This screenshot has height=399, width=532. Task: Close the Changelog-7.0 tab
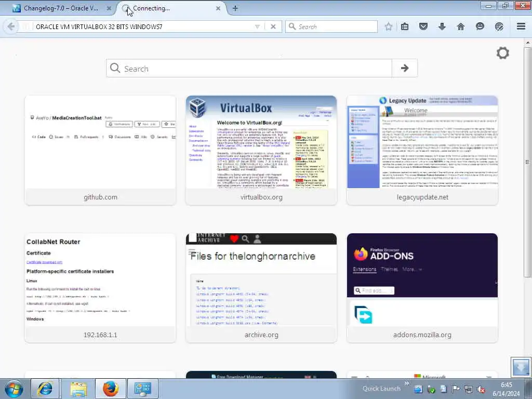[x=109, y=8]
